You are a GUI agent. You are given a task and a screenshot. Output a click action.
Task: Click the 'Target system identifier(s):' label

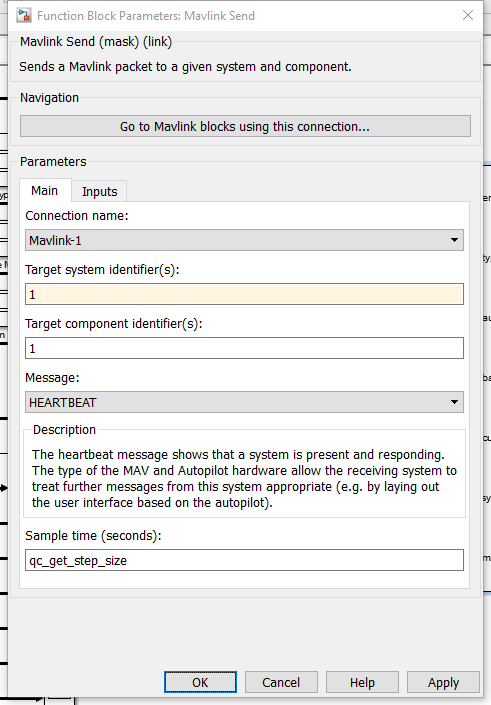[102, 270]
